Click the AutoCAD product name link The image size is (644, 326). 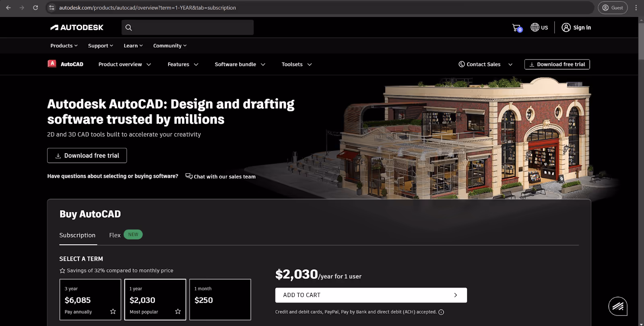(x=72, y=64)
